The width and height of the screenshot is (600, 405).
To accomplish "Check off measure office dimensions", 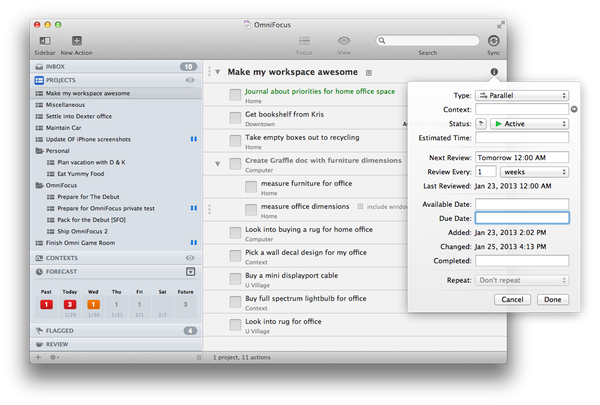I will pos(251,210).
